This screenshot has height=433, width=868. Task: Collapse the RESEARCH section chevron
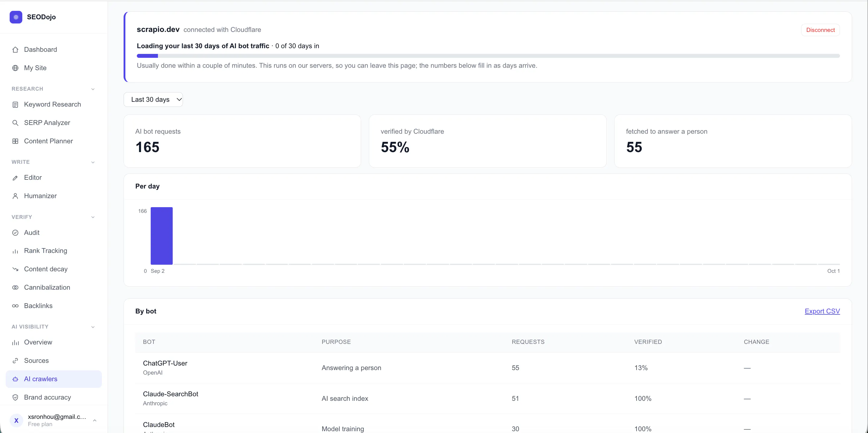93,89
